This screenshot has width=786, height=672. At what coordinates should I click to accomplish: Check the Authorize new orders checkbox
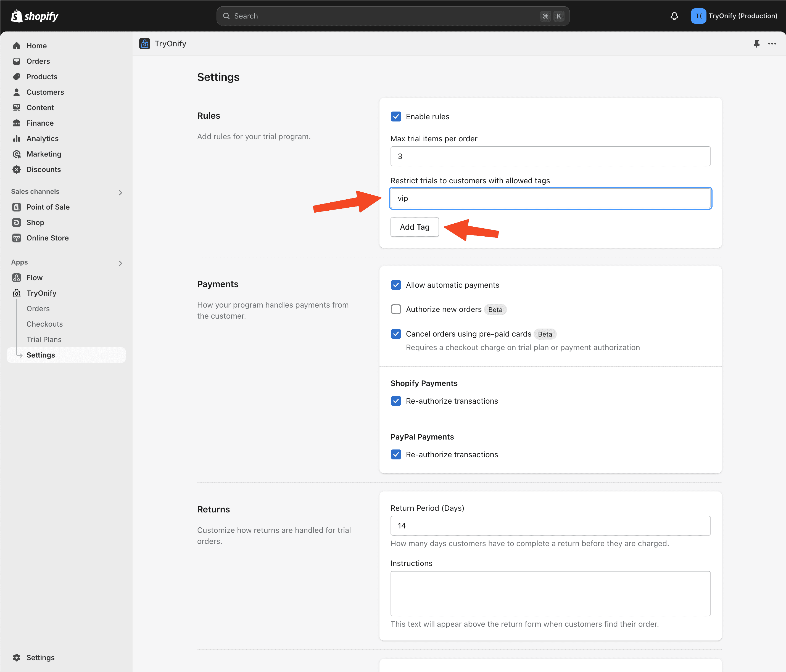click(396, 309)
